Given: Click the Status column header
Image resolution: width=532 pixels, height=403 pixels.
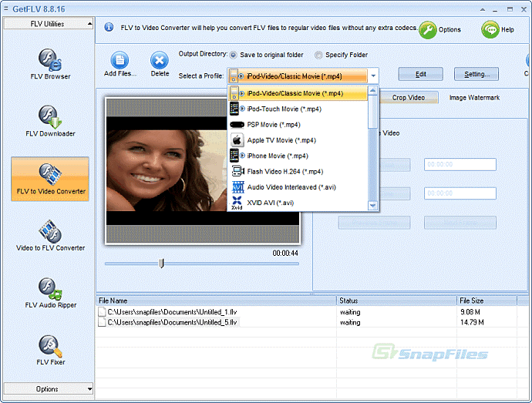Looking at the screenshot, I should (x=396, y=301).
